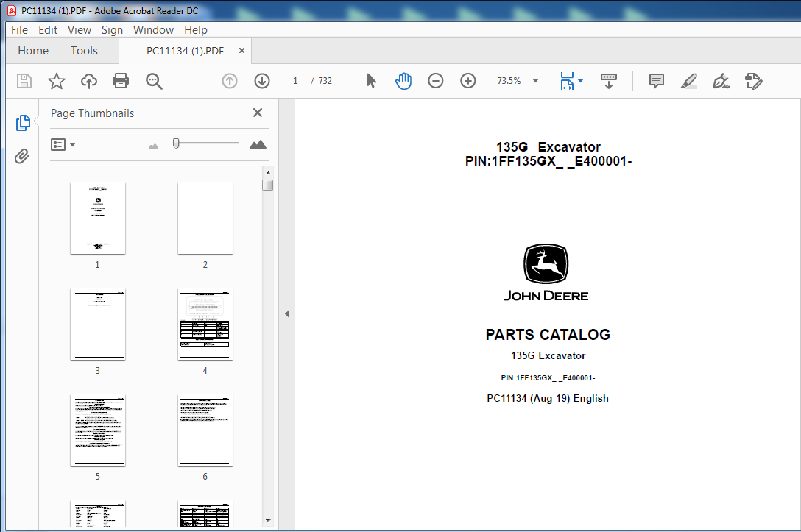Activate the Hand pan tool
This screenshot has height=532, width=801.
coord(403,81)
